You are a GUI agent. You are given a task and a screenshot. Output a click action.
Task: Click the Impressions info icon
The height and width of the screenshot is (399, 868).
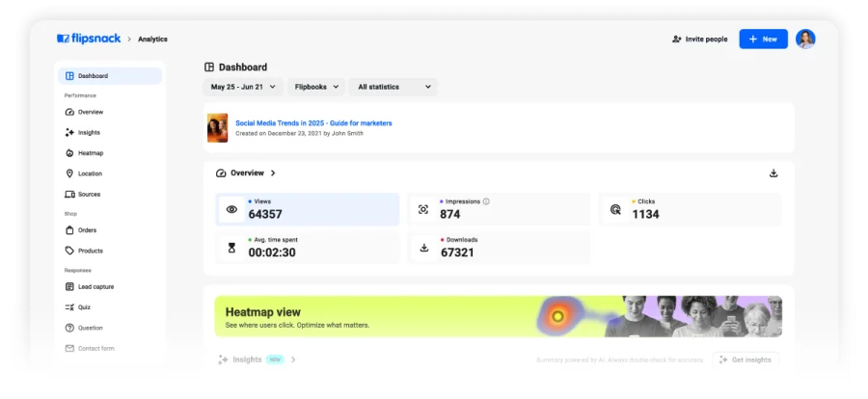tap(486, 201)
